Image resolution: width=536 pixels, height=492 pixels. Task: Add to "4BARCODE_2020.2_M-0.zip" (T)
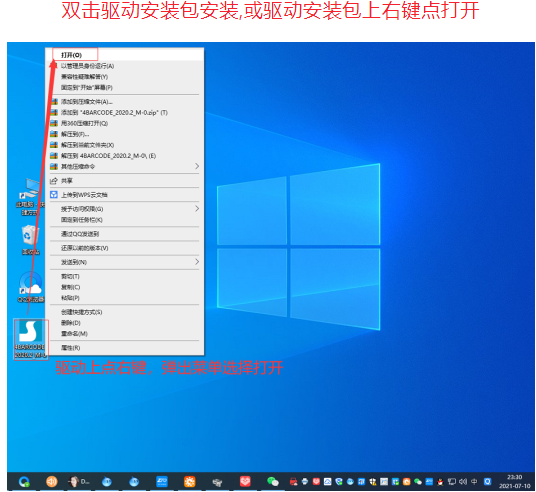coord(125,112)
